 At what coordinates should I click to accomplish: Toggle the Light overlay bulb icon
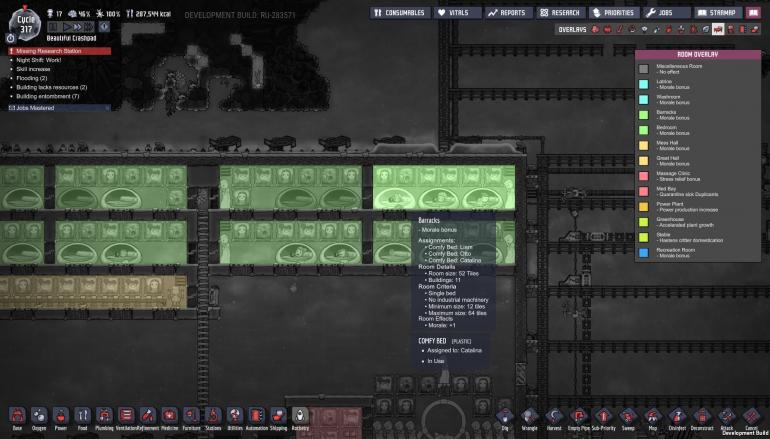(x=644, y=29)
